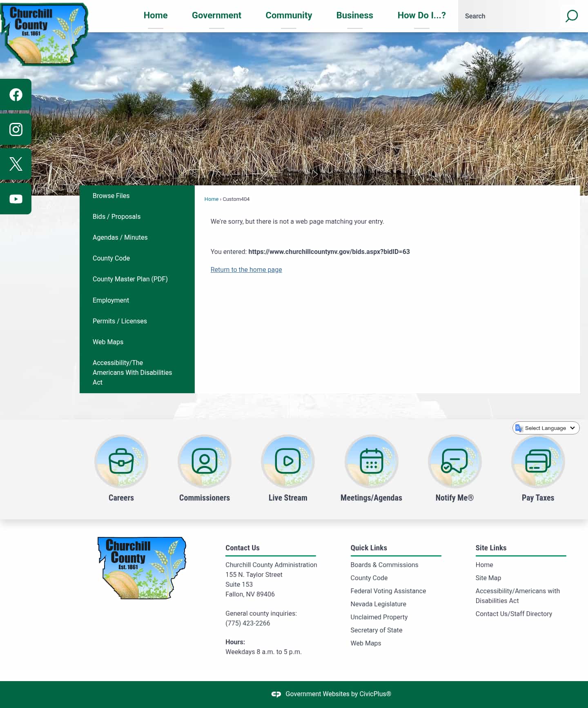Open the Business navigation menu
The height and width of the screenshot is (708, 588).
click(355, 16)
